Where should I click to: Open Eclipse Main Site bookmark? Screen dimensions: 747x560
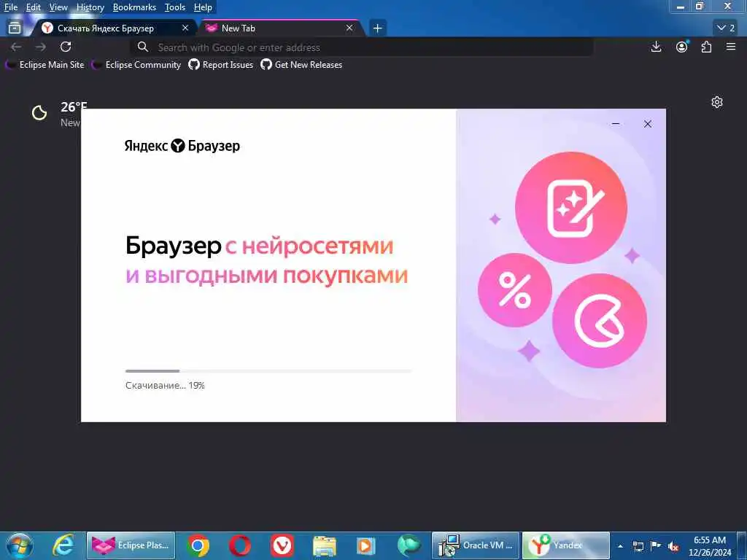click(44, 65)
